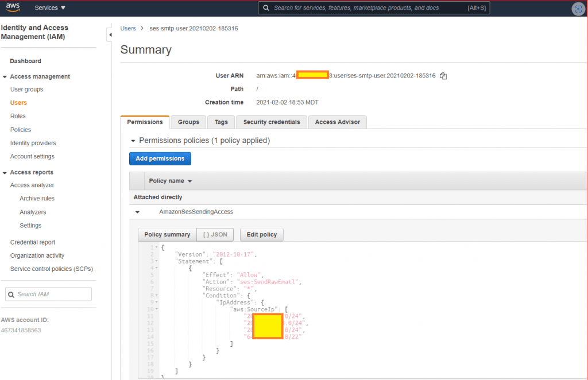Click the Search IAM magnifier icon
Screen dimensions: 588x380
point(11,294)
